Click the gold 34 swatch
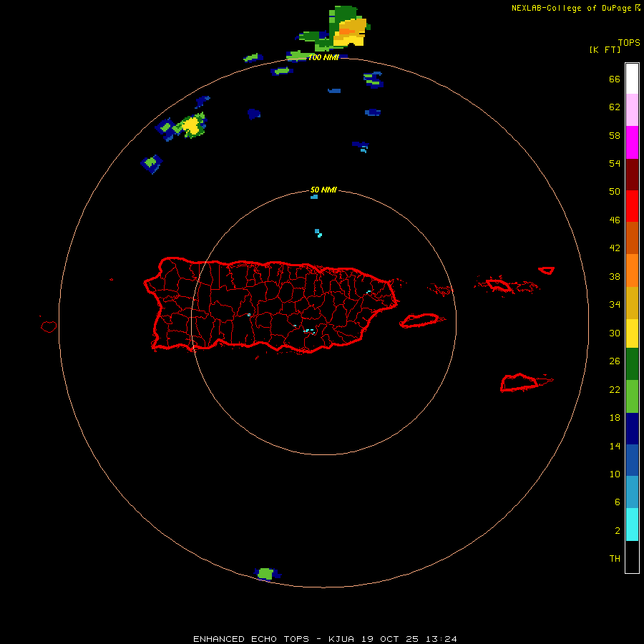This screenshot has height=644, width=644. 632,303
